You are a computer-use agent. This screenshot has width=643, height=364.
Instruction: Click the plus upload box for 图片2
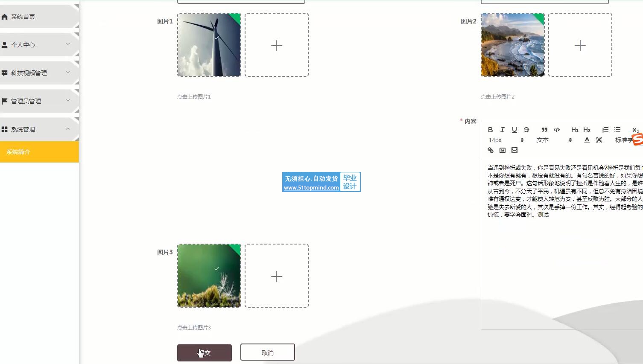tap(580, 45)
